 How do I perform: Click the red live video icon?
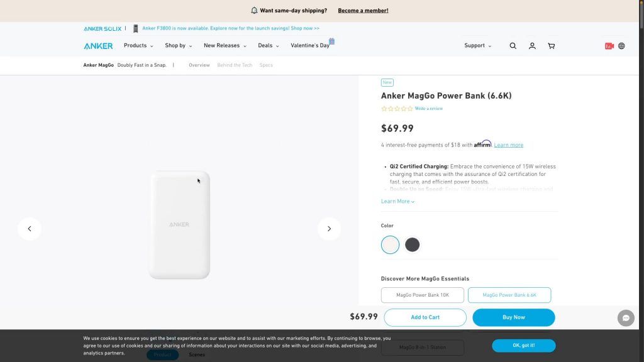pyautogui.click(x=609, y=46)
